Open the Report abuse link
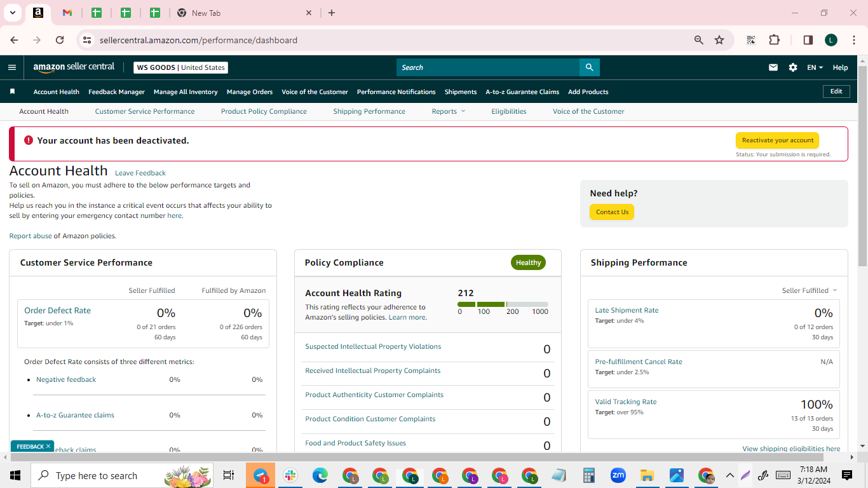Image resolution: width=868 pixels, height=488 pixels. tap(31, 236)
